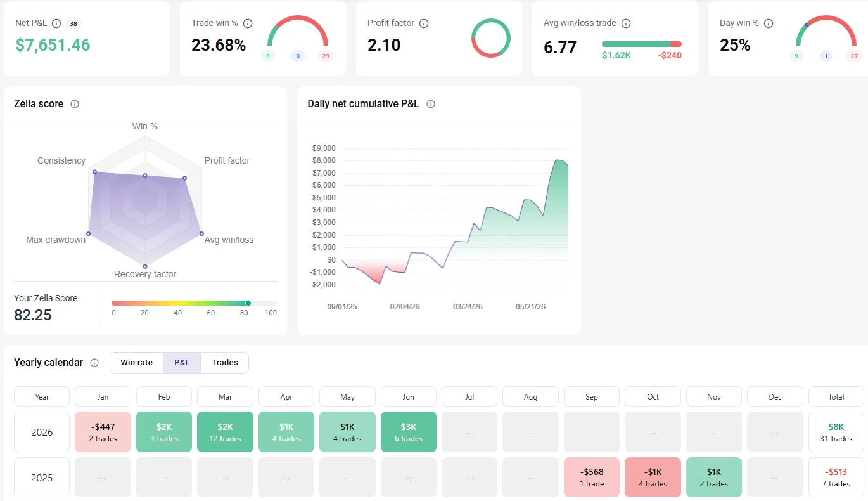Screen dimensions: 868x501
Task: Click the Avg win/loss point on radar chart
Action: coord(201,234)
